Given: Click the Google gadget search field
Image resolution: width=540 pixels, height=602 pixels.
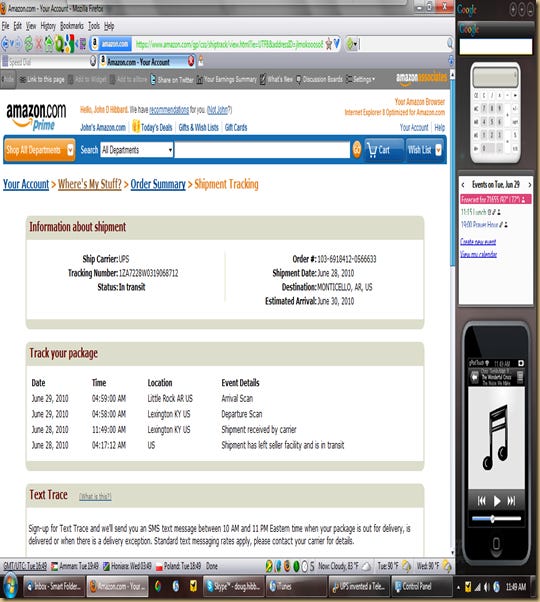Looking at the screenshot, I should point(495,47).
